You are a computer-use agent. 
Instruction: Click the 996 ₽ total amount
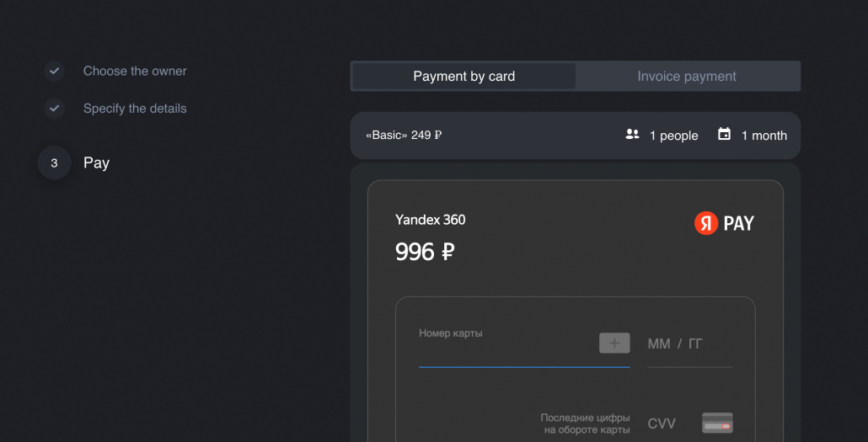coord(425,252)
